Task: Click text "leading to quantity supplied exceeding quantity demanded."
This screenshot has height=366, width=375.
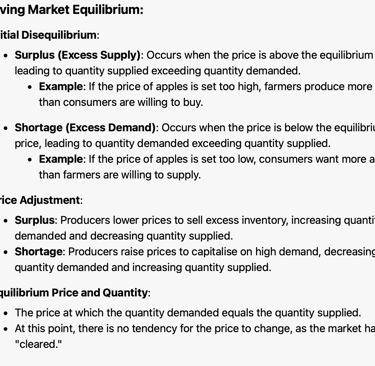Action: (x=157, y=71)
